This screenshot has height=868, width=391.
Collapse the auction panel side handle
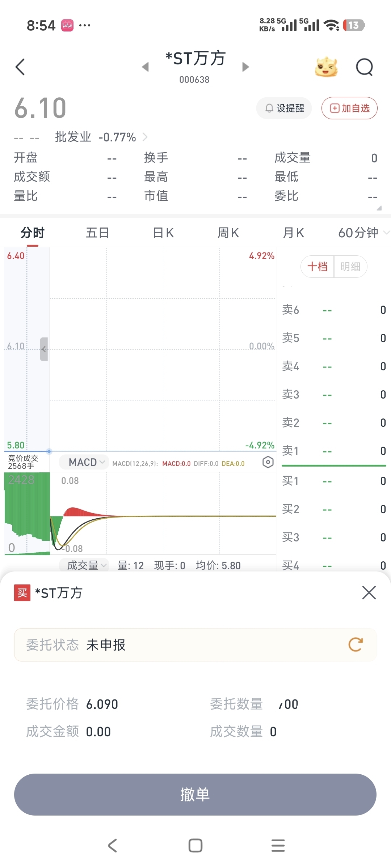(44, 349)
